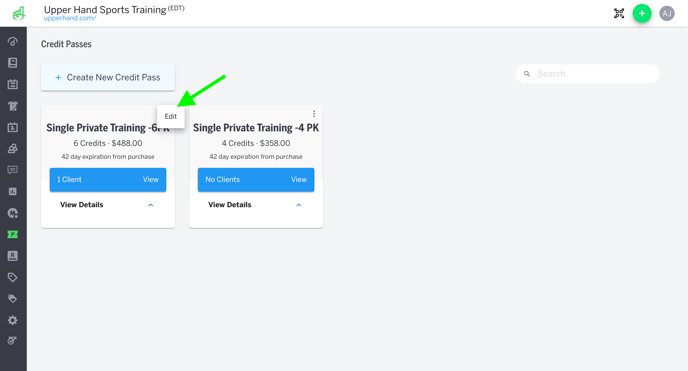The width and height of the screenshot is (688, 371).
Task: Click View on the No Clients bar
Action: tap(299, 179)
